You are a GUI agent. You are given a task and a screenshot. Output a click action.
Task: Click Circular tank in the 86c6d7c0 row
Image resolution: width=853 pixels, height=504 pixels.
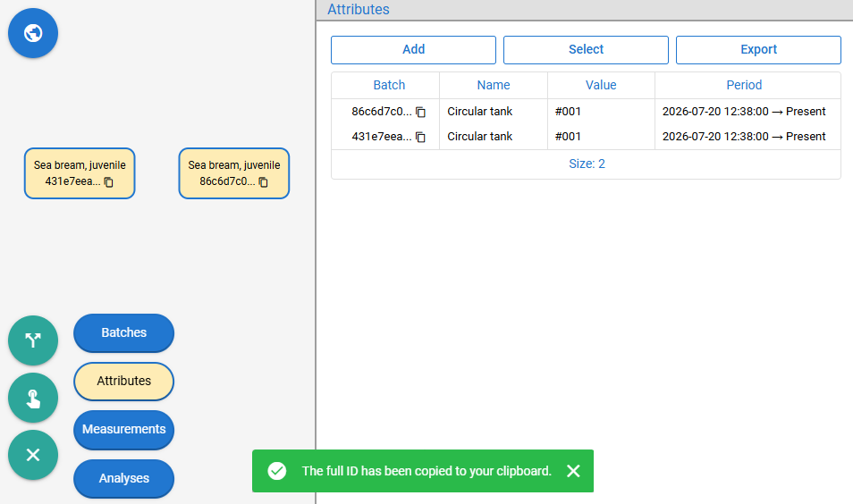pyautogui.click(x=480, y=112)
